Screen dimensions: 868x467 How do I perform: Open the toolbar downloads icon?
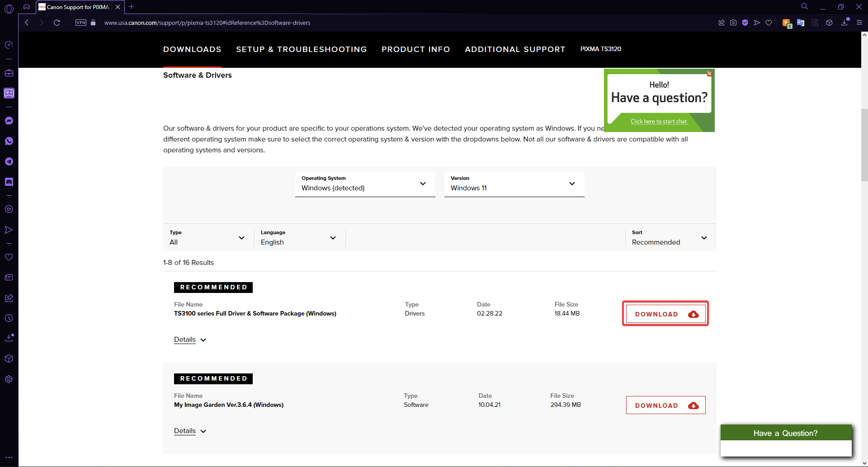[844, 22]
